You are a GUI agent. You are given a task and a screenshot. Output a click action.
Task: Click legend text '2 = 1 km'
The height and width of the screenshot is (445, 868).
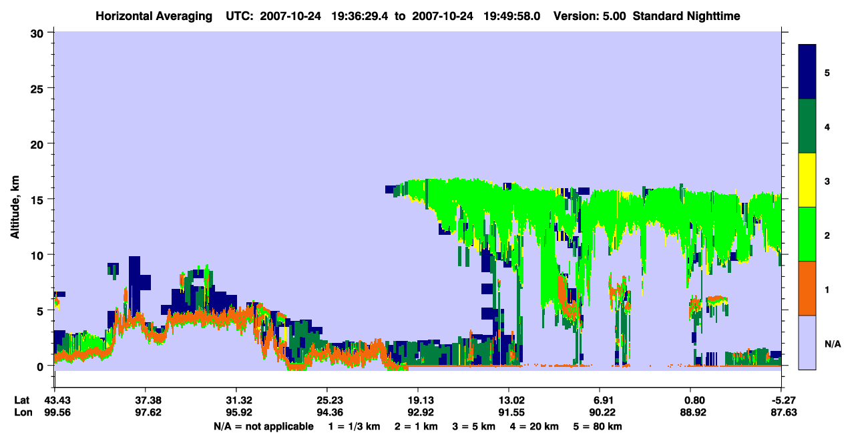pos(417,426)
